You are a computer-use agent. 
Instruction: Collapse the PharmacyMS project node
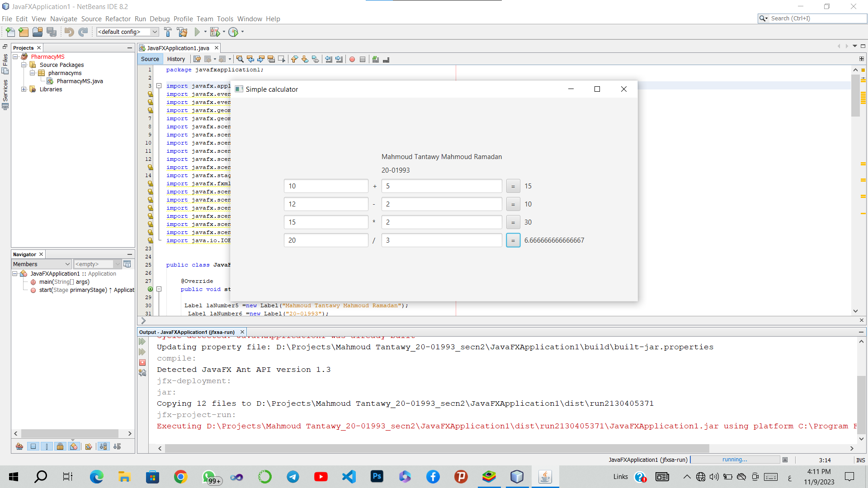15,56
